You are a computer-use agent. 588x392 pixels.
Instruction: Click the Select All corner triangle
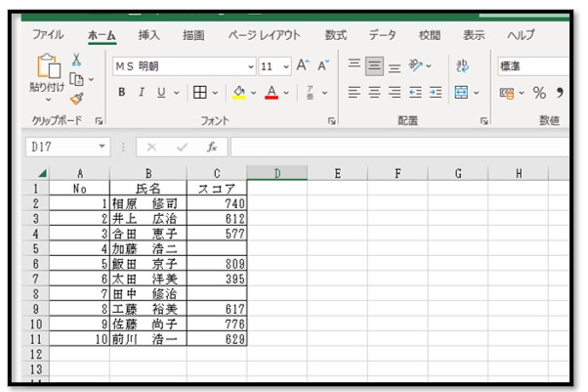point(42,173)
